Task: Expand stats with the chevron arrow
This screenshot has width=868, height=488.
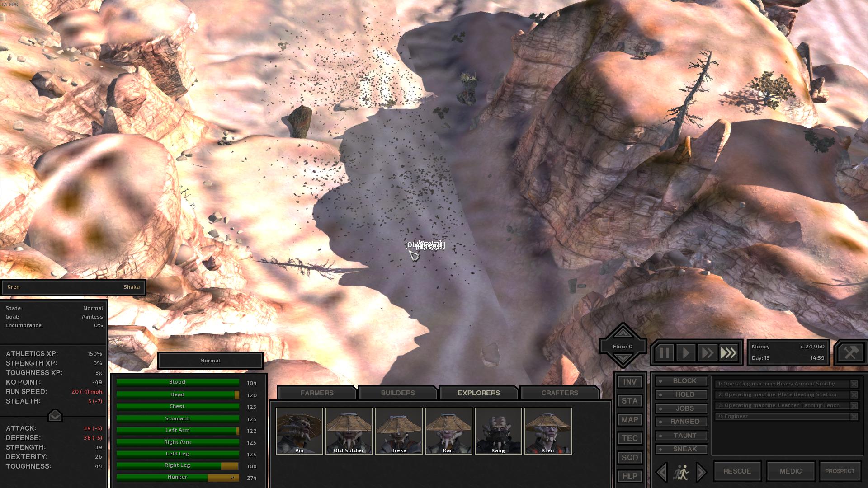Action: pos(55,415)
